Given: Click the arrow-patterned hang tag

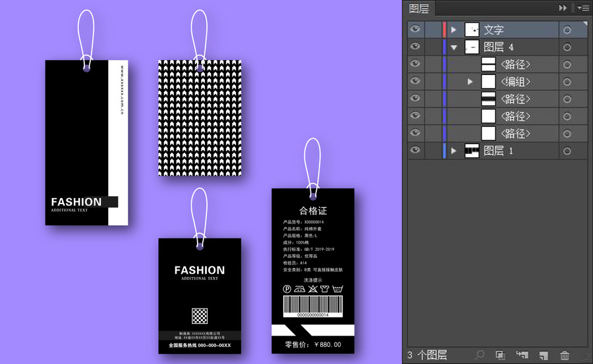Looking at the screenshot, I should (x=200, y=118).
